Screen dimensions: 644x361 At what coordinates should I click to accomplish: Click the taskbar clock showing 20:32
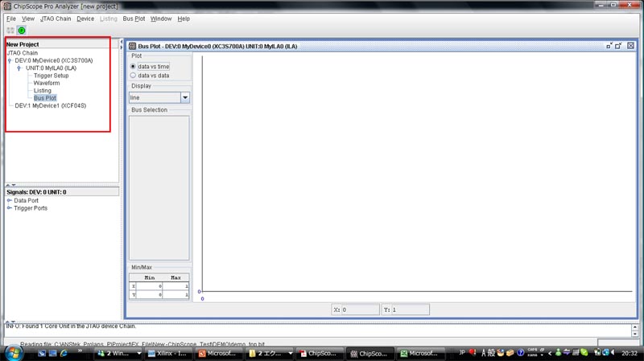(629, 353)
